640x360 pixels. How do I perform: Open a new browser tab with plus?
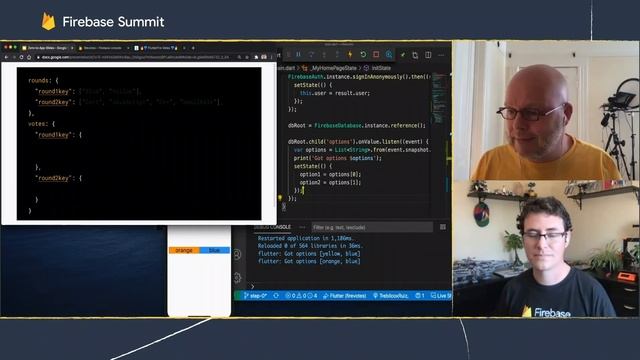coord(193,48)
